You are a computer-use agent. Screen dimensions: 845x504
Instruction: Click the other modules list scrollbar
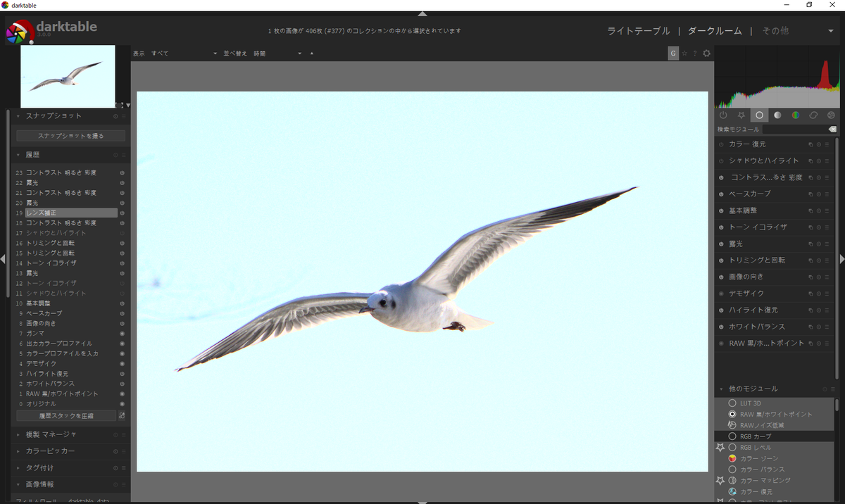tap(837, 405)
